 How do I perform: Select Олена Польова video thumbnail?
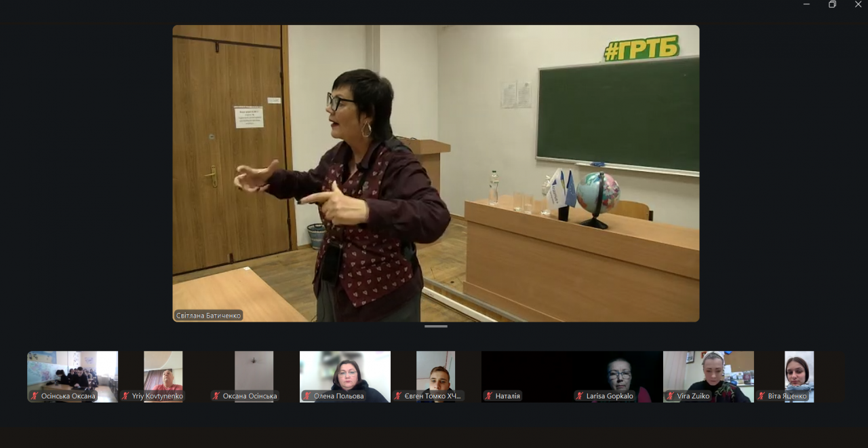click(345, 372)
